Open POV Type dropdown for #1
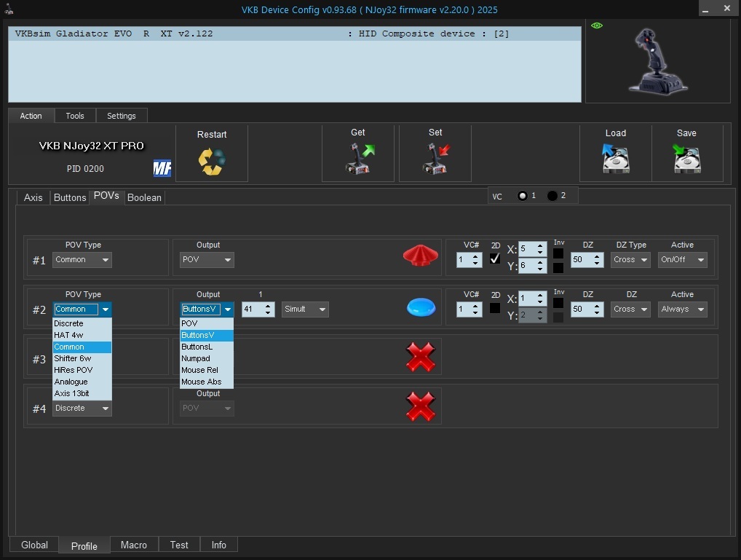 82,260
